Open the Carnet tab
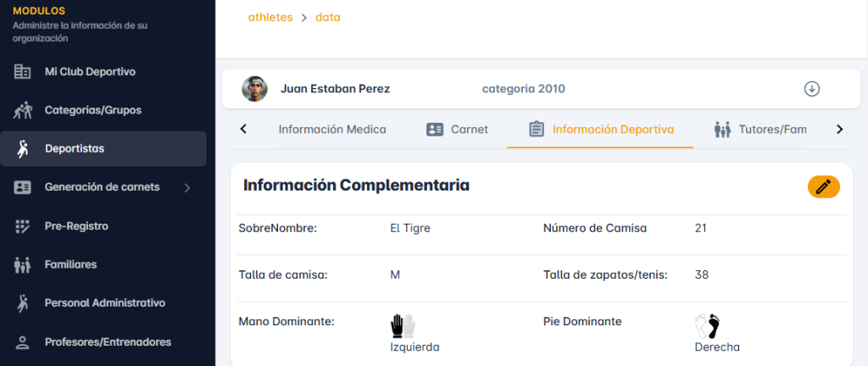Viewport: 868px width, 366px height. coord(458,130)
